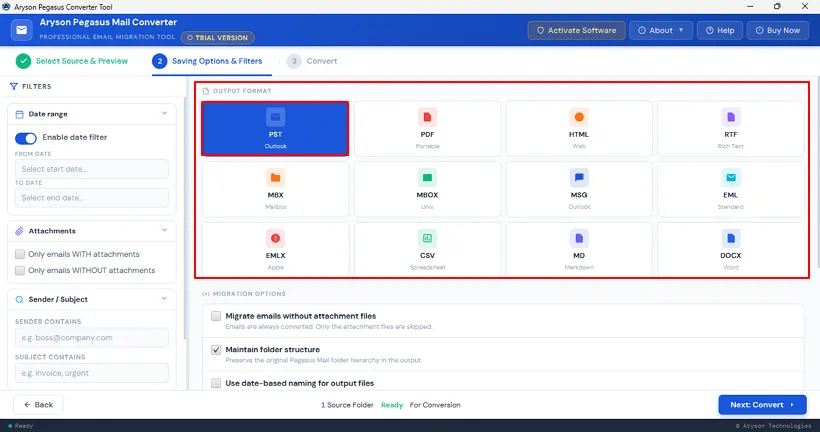Screen dimensions: 820x432
Task: Click the 1 Source Folder status text
Action: tap(347, 405)
